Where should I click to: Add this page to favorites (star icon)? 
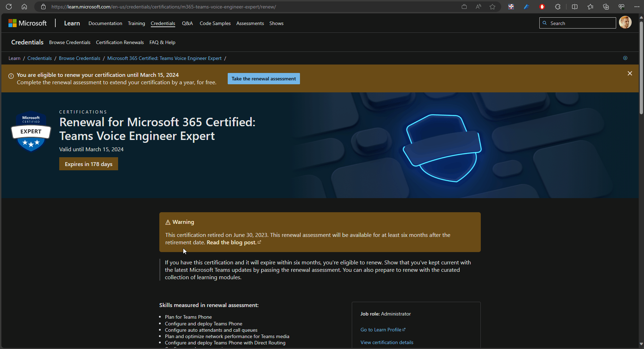pyautogui.click(x=492, y=7)
